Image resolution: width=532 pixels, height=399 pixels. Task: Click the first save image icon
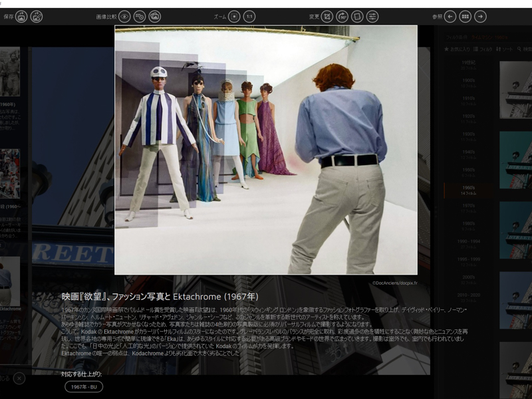21,16
